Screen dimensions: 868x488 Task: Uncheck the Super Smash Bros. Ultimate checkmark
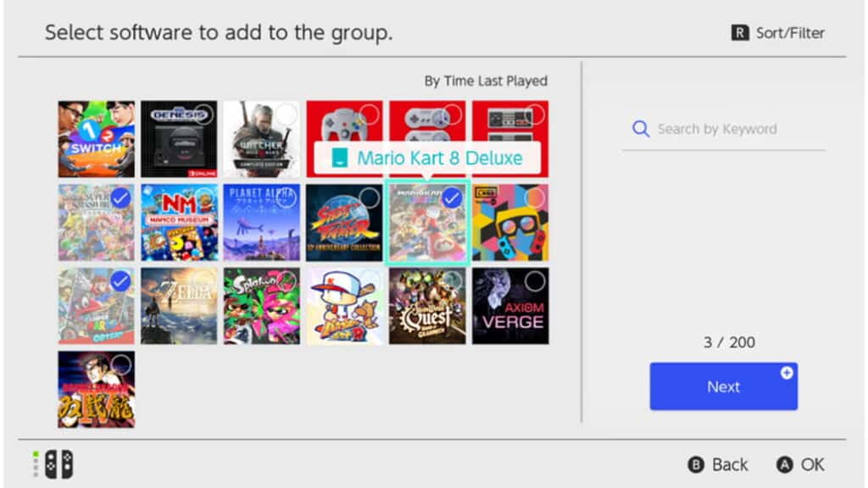tap(120, 198)
